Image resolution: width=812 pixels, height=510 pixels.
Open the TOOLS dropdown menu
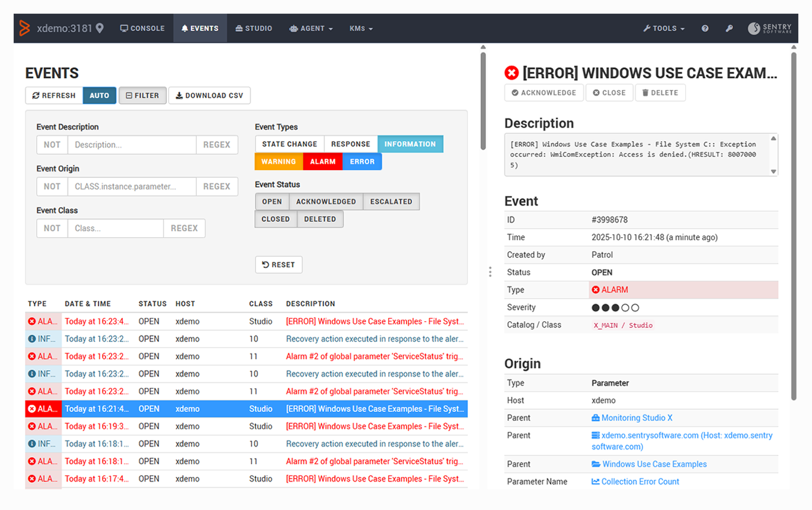tap(664, 28)
